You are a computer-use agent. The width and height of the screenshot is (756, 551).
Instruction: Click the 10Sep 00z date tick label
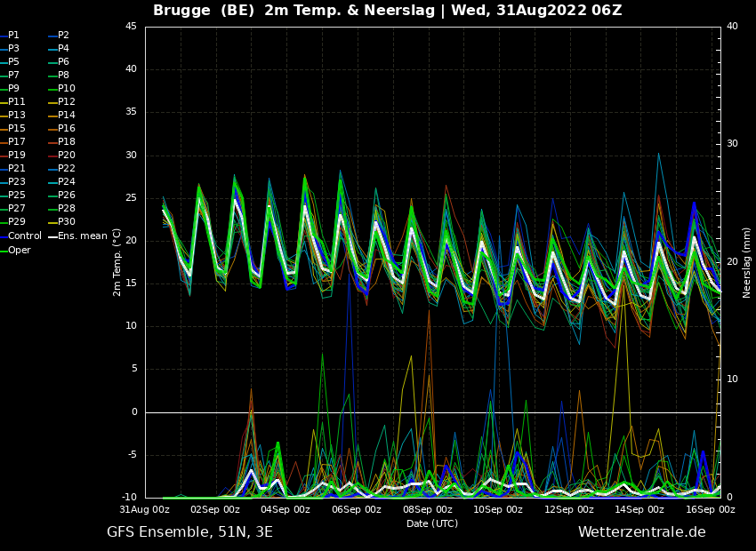tap(497, 509)
